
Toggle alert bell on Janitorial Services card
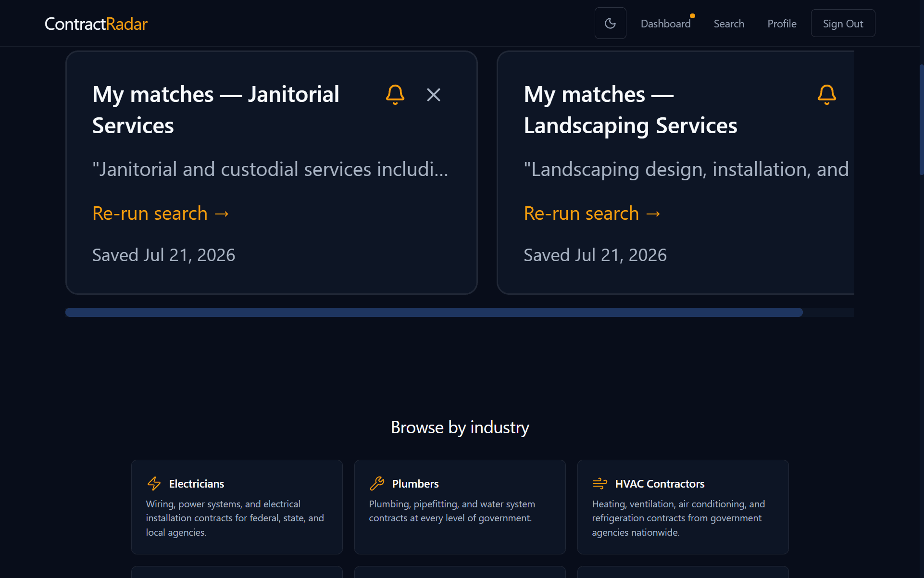(395, 95)
